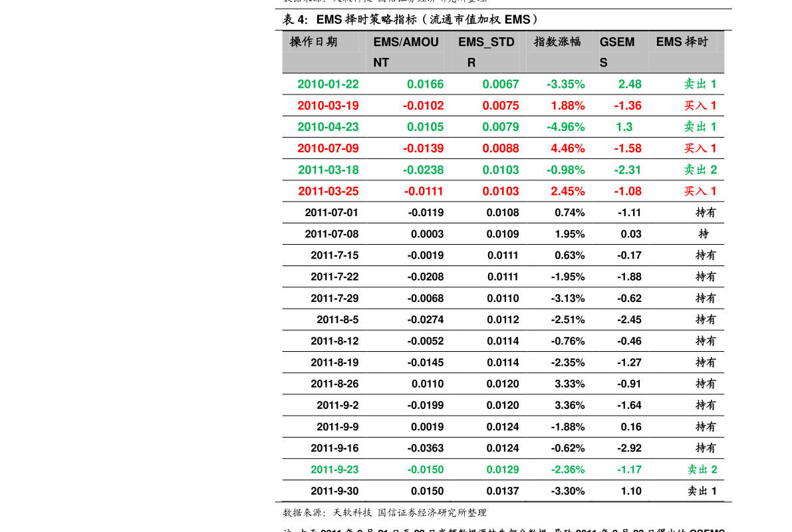Image resolution: width=792 pixels, height=532 pixels.
Task: Select the 指数涨幅 column header
Action: (557, 42)
